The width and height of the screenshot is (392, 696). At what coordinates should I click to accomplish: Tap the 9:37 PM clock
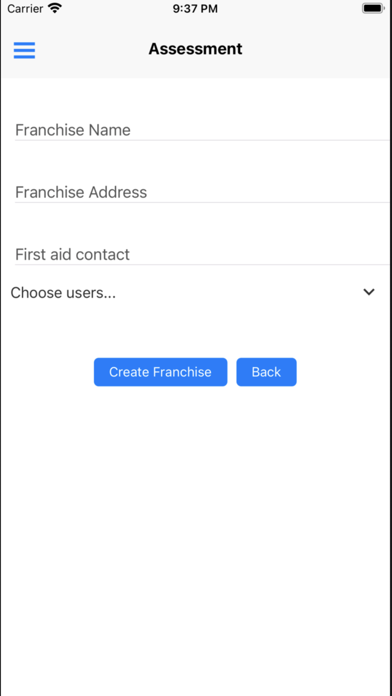coord(195,8)
